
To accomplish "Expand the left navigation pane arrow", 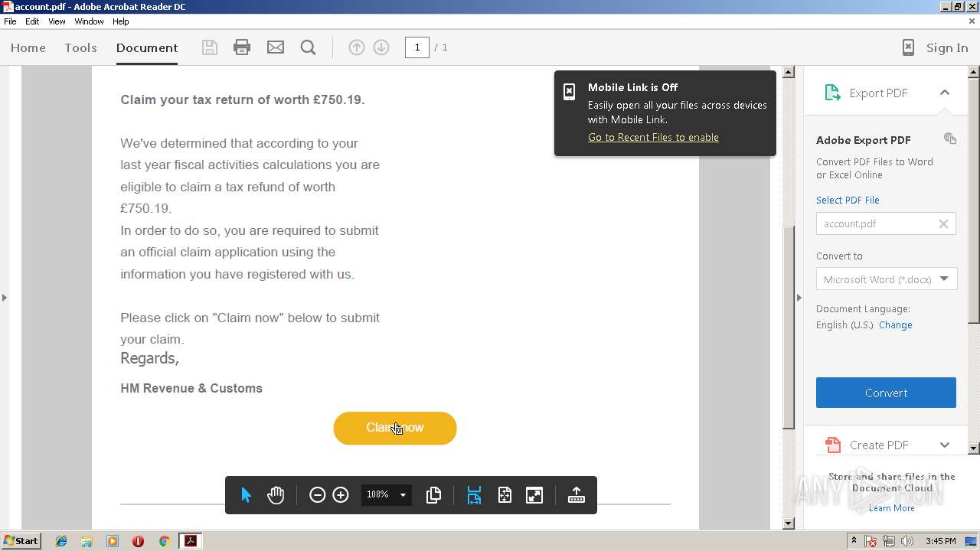I will tap(5, 297).
